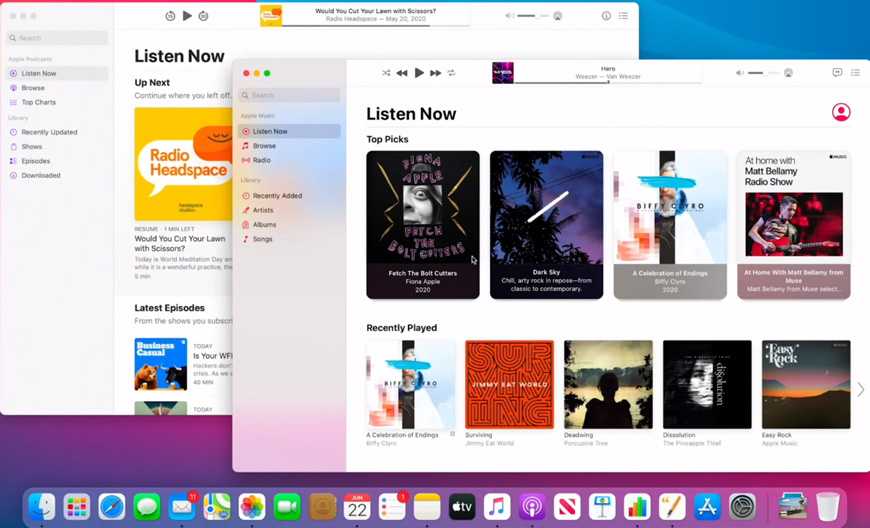This screenshot has width=870, height=528.
Task: Open Fetch The Bolt Cutters album
Action: (423, 225)
